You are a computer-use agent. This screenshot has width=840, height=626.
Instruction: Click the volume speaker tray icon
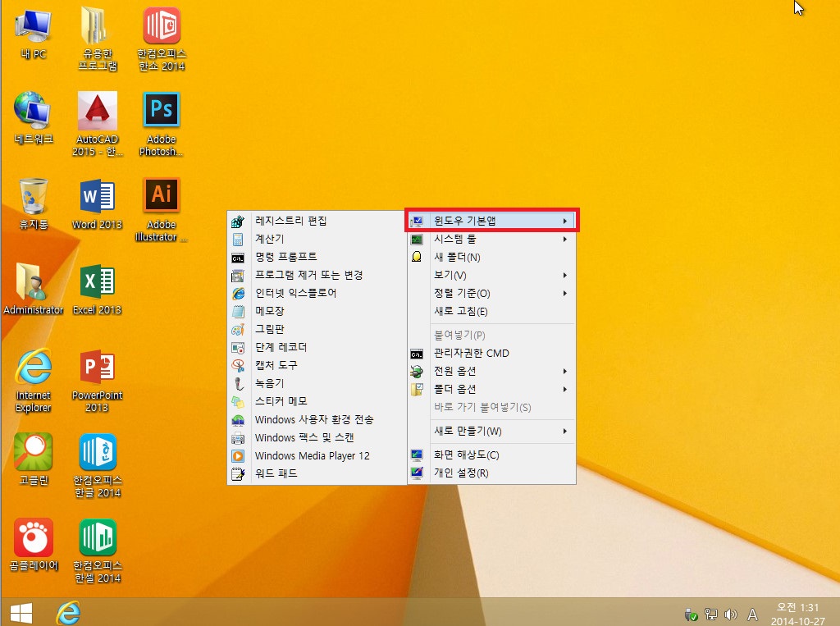tap(730, 615)
